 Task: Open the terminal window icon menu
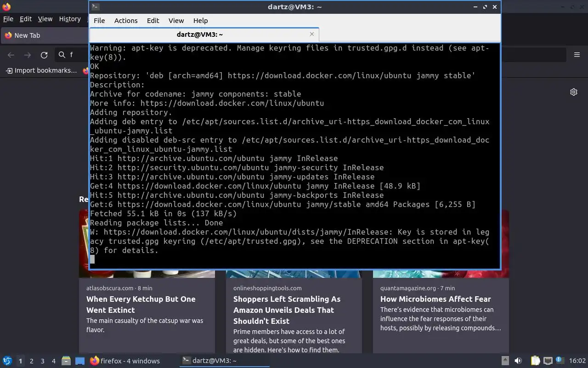[x=95, y=7]
